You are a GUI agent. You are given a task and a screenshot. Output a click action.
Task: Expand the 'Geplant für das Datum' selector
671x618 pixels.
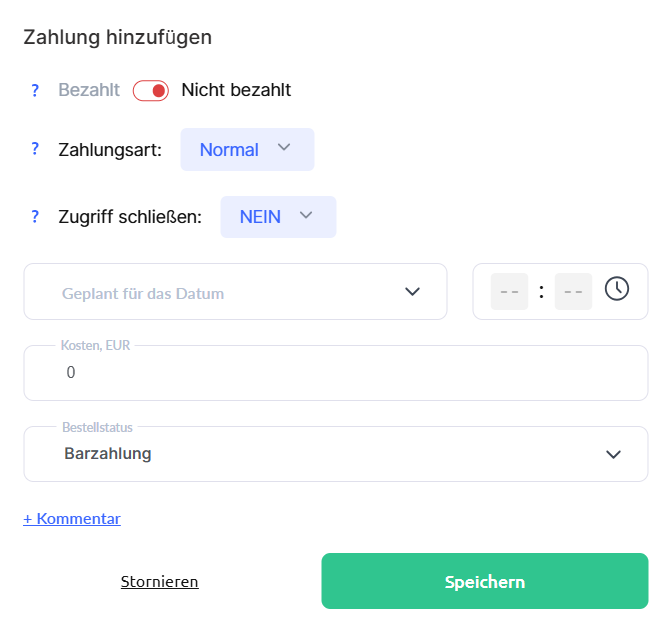235,291
